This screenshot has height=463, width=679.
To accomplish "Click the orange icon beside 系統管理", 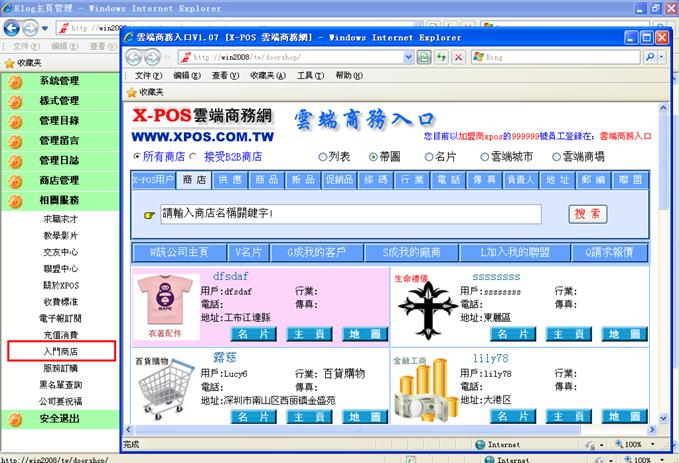I will tap(15, 81).
